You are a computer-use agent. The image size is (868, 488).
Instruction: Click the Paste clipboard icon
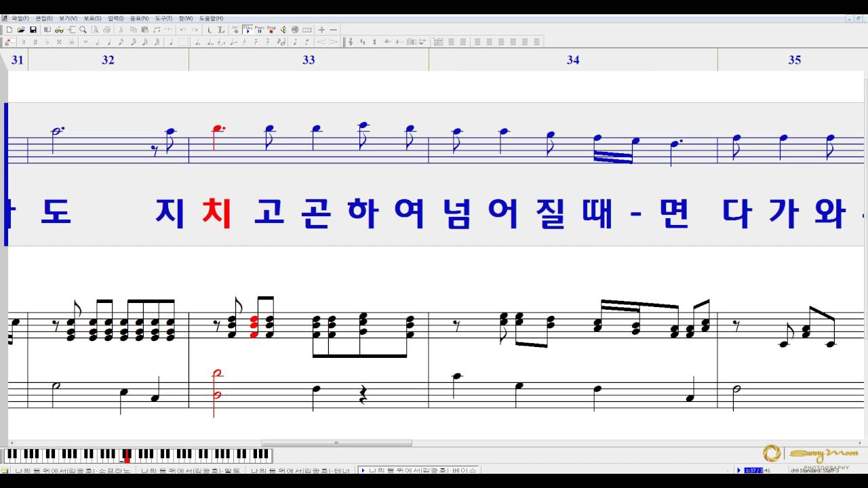144,30
